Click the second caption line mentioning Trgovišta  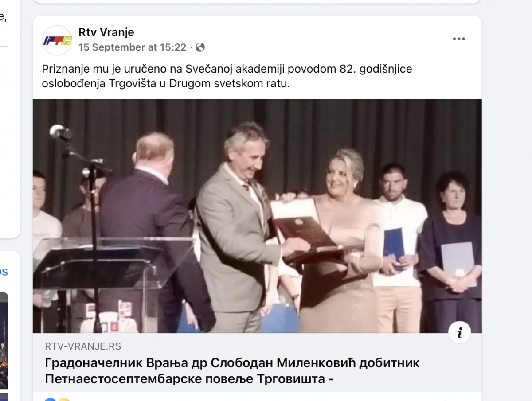pos(166,83)
